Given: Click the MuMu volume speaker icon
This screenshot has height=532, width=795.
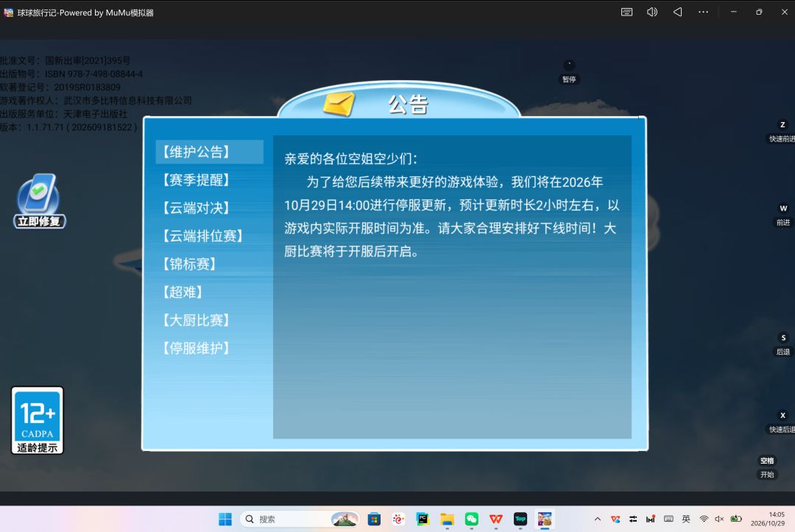Looking at the screenshot, I should coord(652,13).
